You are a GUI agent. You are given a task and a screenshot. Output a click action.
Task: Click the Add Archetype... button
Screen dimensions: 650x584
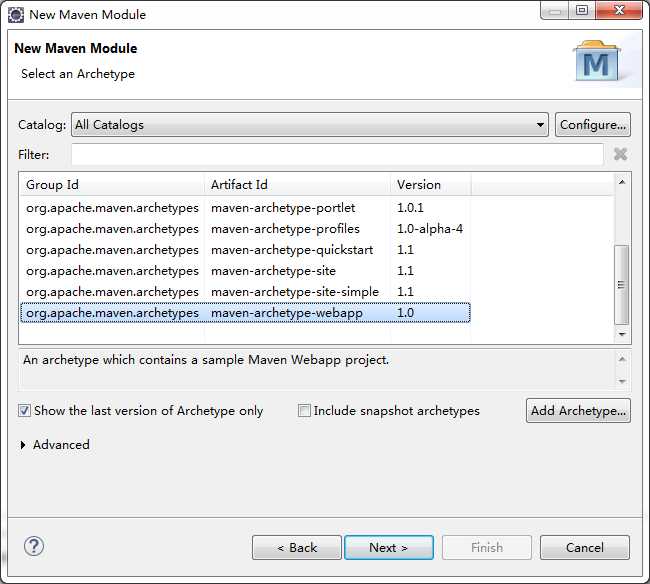point(578,411)
